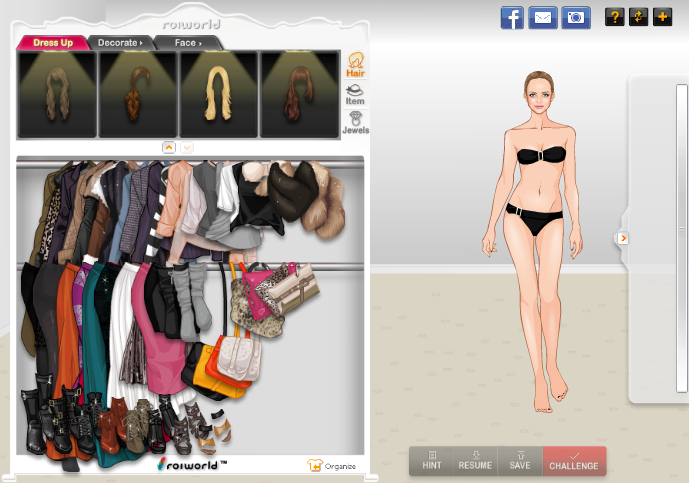The height and width of the screenshot is (483, 689).
Task: Select the Jewels category icon
Action: (x=355, y=123)
